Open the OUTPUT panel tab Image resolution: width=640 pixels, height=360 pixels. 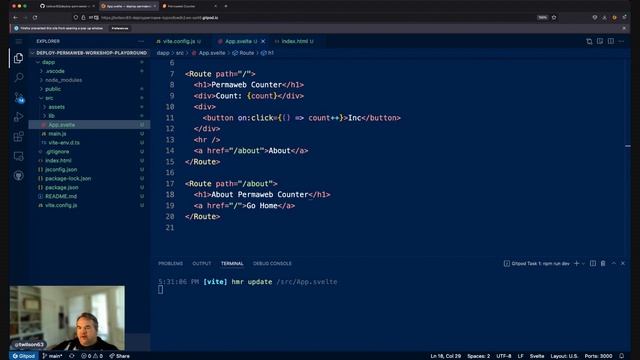202,264
